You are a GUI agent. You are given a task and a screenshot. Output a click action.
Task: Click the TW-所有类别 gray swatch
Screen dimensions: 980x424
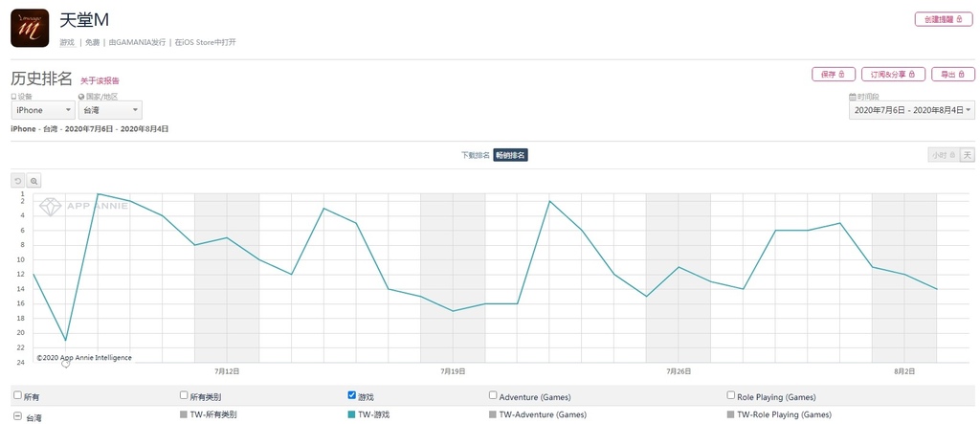[x=184, y=414]
